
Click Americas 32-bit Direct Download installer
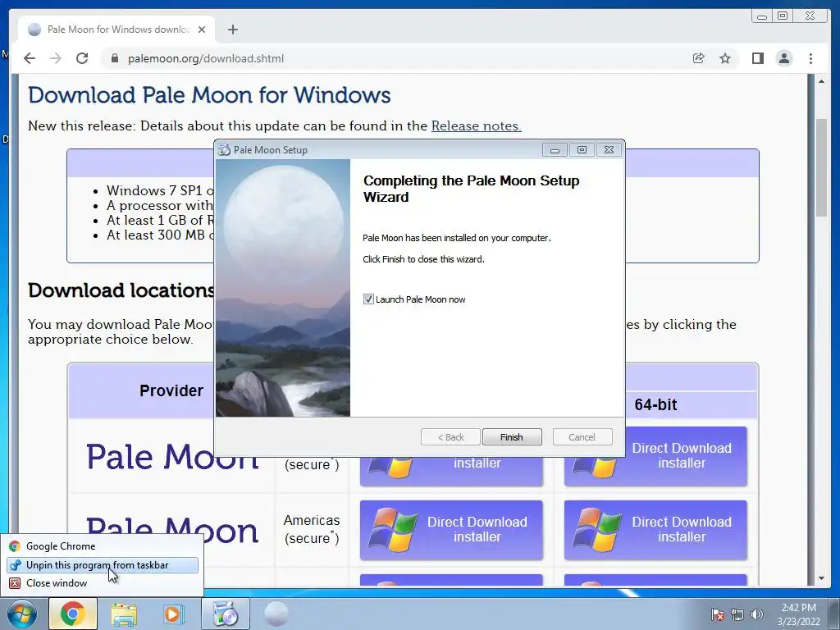pos(451,530)
